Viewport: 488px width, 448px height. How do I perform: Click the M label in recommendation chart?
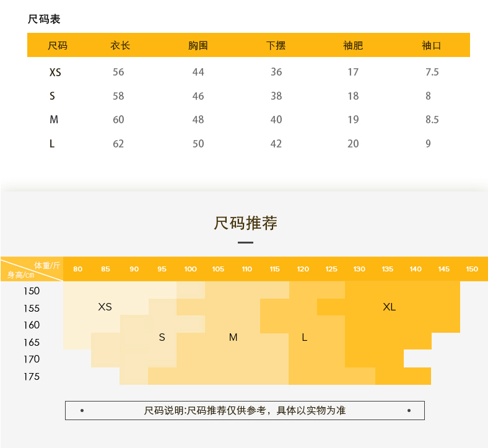coord(233,338)
